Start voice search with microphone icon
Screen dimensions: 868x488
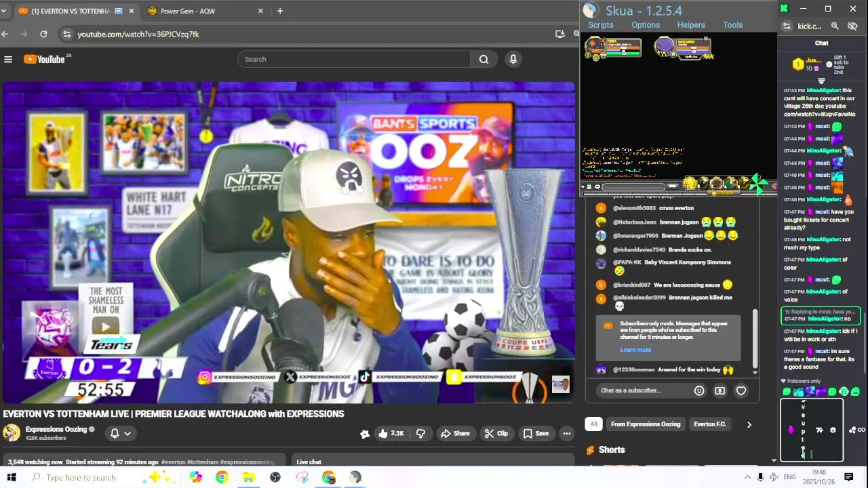coord(513,60)
